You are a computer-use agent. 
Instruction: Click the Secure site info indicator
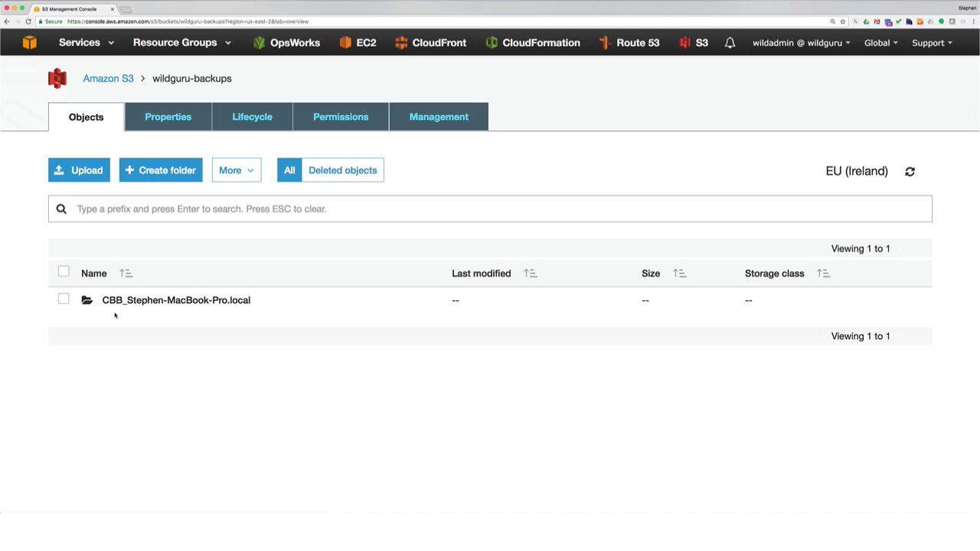point(51,21)
